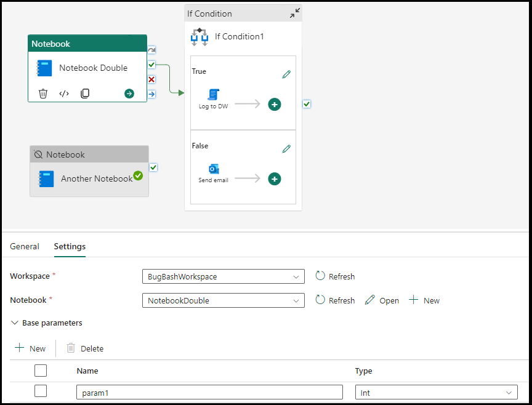Open the code view of Notebook Double
This screenshot has height=405, width=532.
[x=64, y=93]
